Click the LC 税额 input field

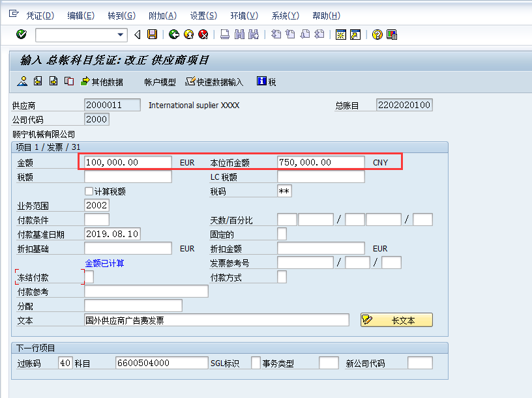tap(321, 177)
